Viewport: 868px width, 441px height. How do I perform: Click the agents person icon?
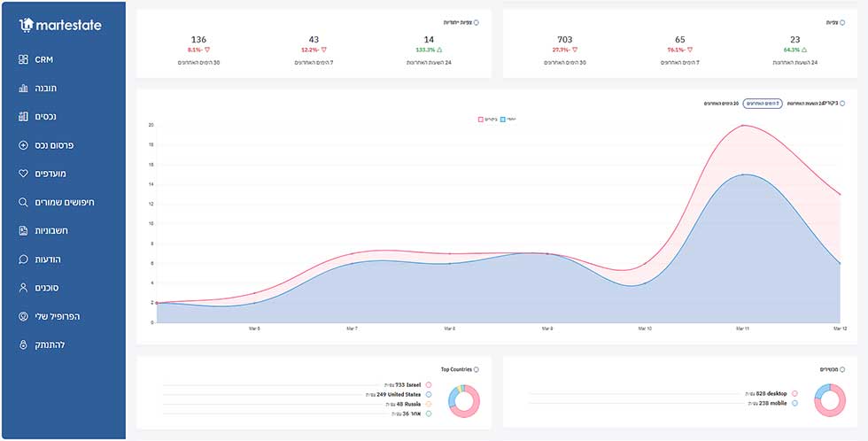(x=23, y=288)
